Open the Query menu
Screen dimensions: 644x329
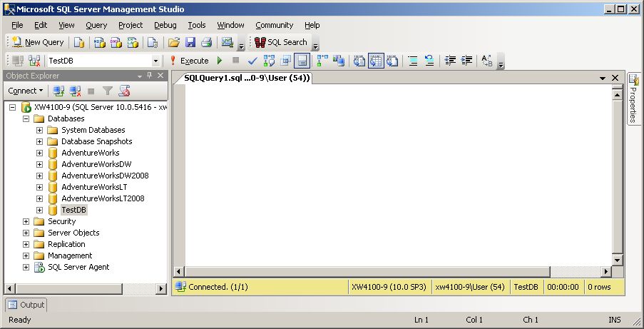[x=96, y=25]
